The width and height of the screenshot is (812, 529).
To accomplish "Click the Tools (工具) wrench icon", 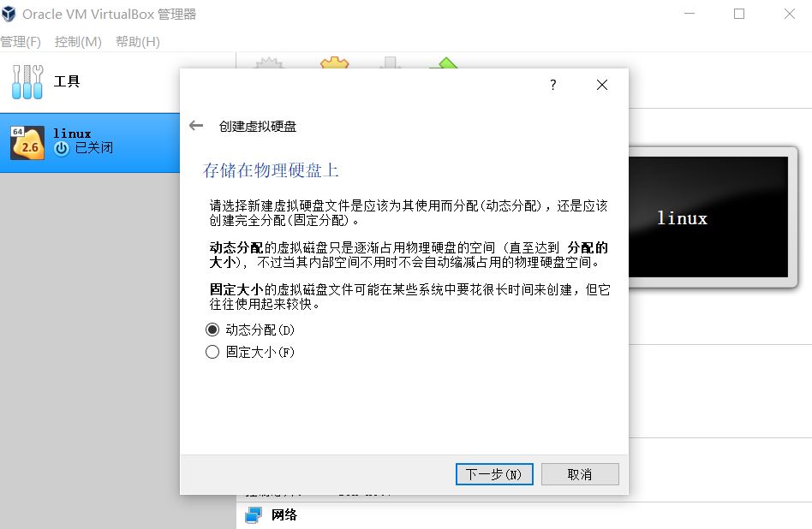I will click(27, 81).
